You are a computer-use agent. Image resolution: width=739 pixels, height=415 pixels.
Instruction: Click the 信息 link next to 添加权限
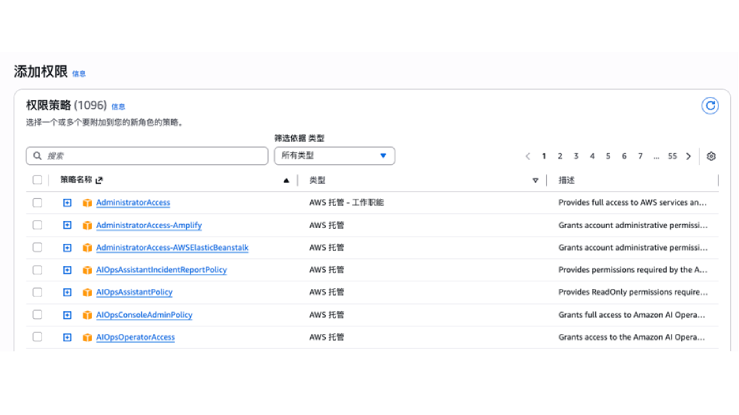(x=79, y=74)
